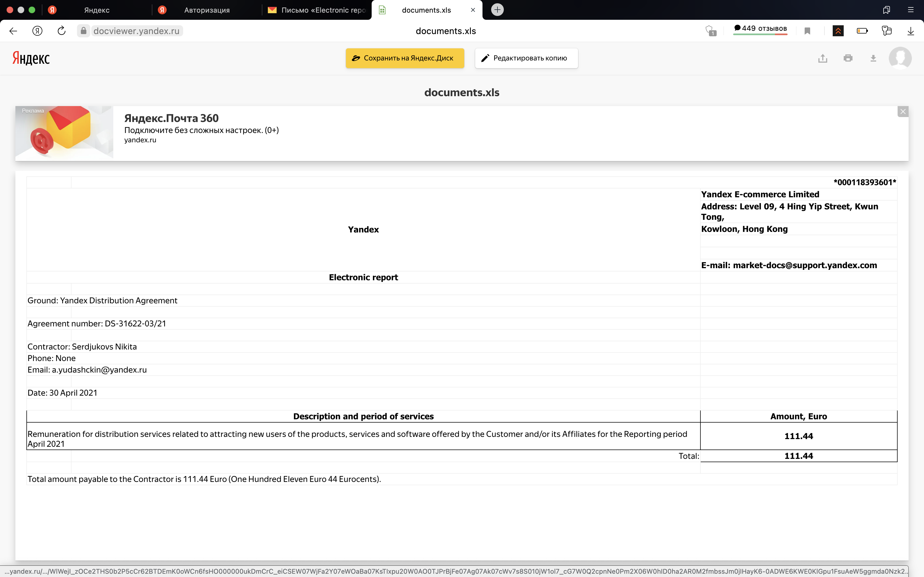Viewport: 924px width, 577px height.
Task: Switch to the Письмо «Electronic report» tab
Action: click(317, 10)
